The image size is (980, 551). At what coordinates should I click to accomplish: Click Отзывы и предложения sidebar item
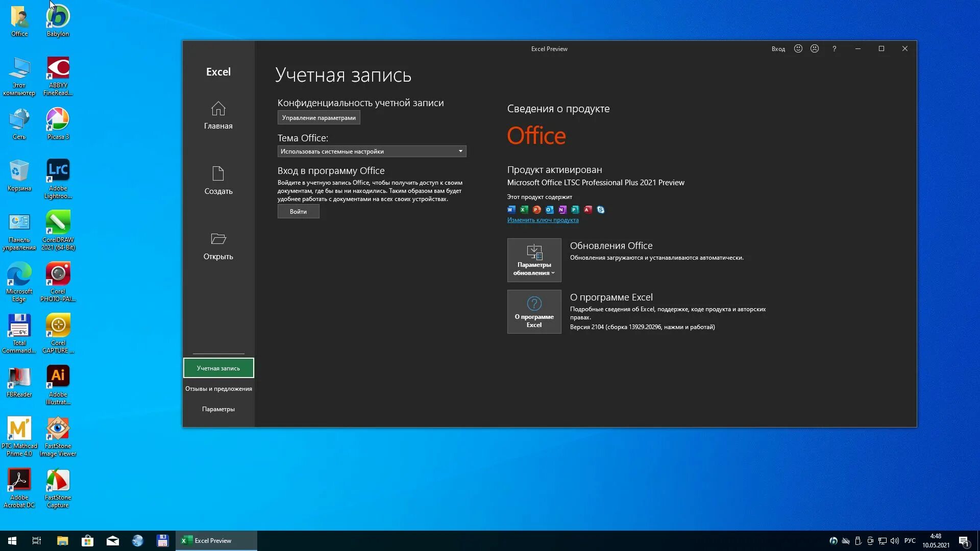click(x=219, y=388)
